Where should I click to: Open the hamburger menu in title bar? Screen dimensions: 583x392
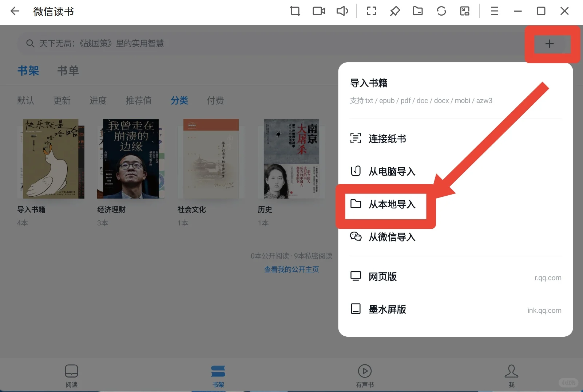coord(494,11)
